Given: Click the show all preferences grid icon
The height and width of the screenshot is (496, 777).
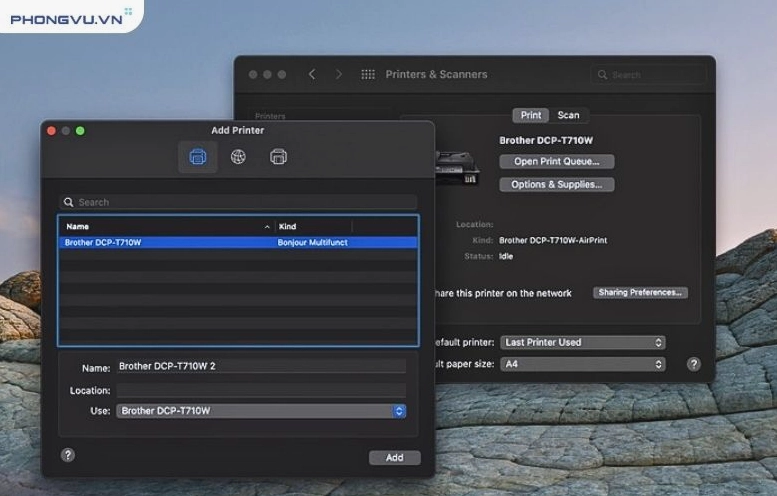Looking at the screenshot, I should pos(368,75).
